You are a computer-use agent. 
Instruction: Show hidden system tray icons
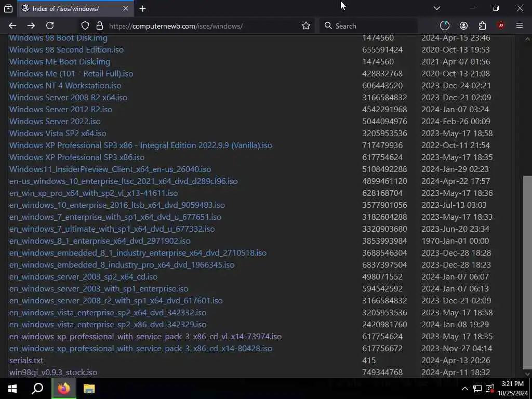[464, 389]
